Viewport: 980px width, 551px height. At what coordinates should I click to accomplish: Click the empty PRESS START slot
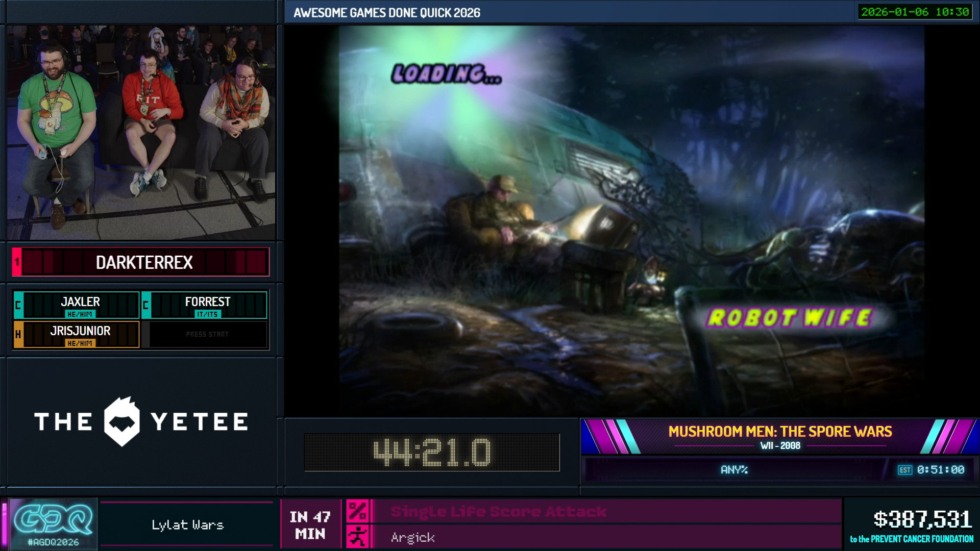click(207, 334)
